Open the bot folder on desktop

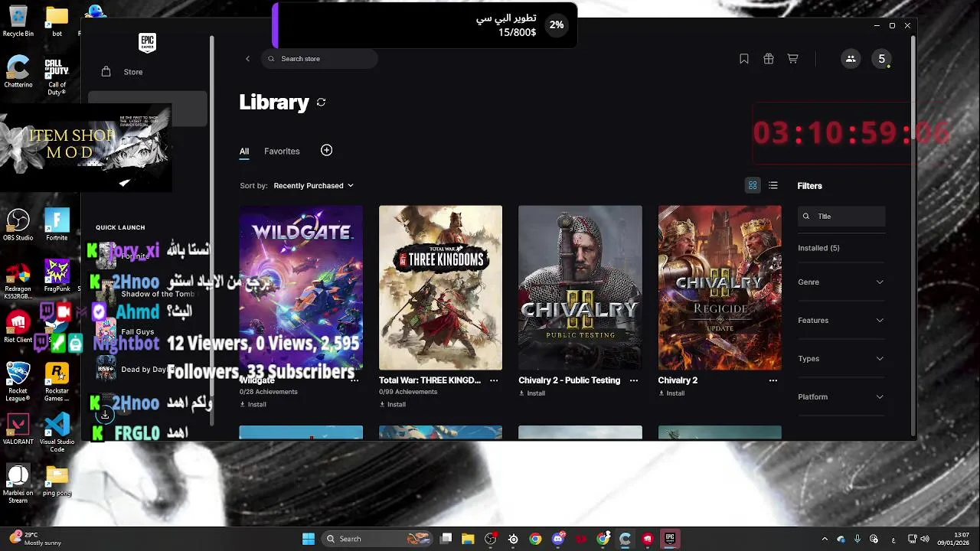coord(57,21)
